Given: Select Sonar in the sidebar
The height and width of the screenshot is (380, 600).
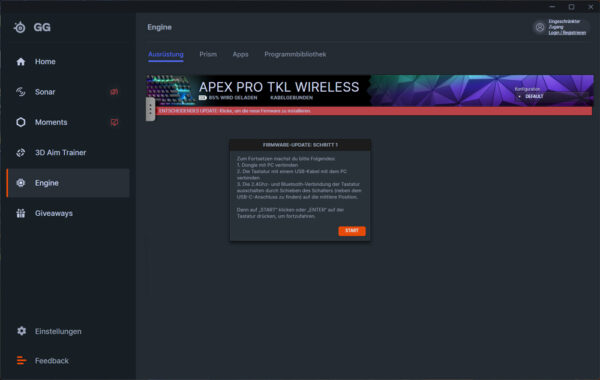Looking at the screenshot, I should [68, 92].
